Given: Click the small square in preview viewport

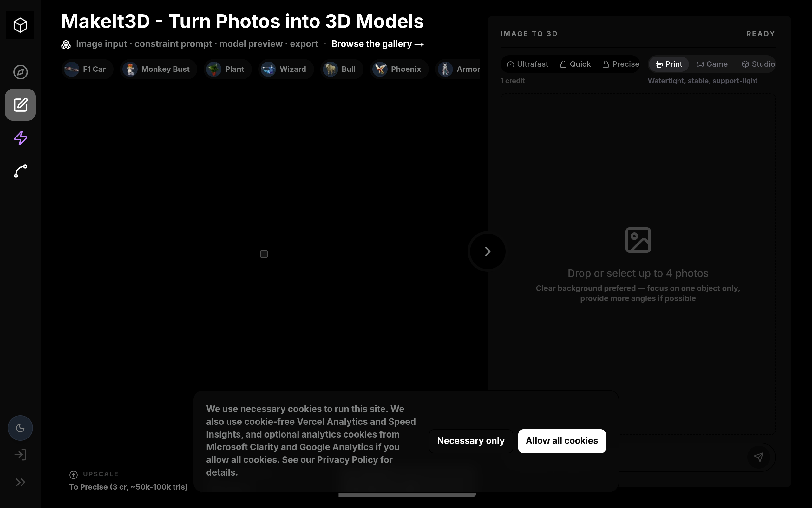Looking at the screenshot, I should 264,254.
